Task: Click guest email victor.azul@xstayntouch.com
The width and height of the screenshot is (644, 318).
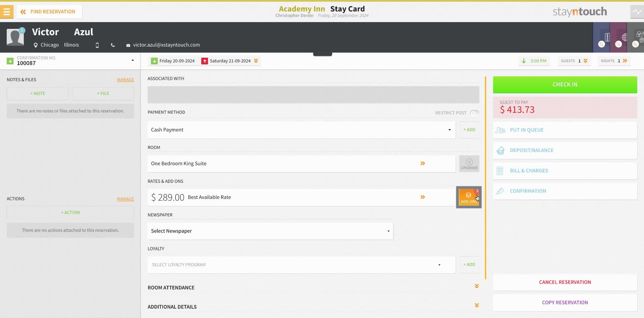Action: 166,45
